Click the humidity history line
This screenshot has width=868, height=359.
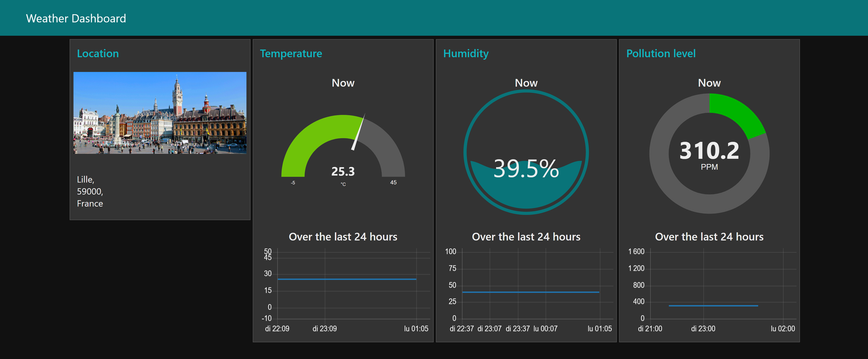(x=531, y=292)
